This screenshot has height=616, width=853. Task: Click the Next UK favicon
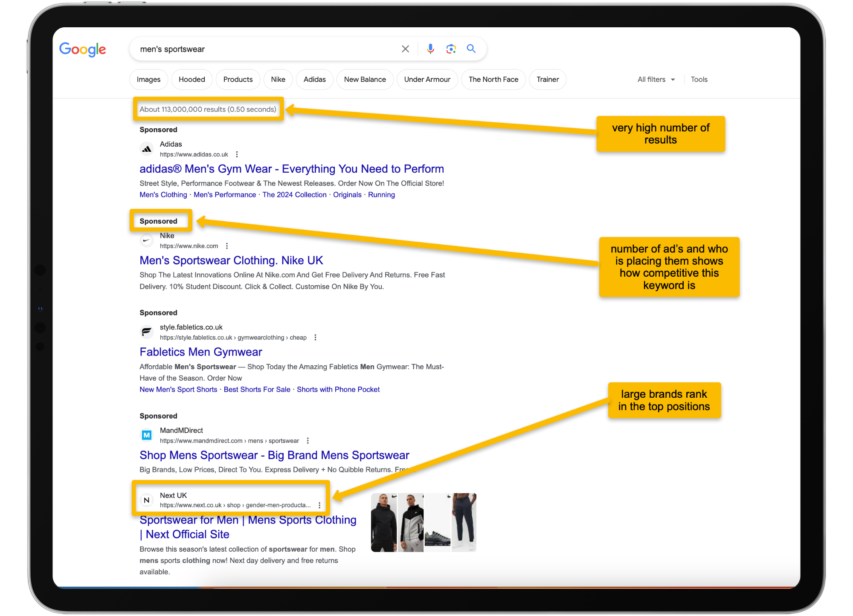click(147, 500)
